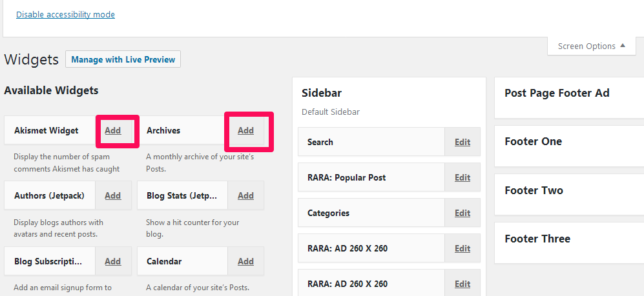Click Disable accessibility mode link
Image resolution: width=644 pixels, height=296 pixels.
pyautogui.click(x=65, y=14)
